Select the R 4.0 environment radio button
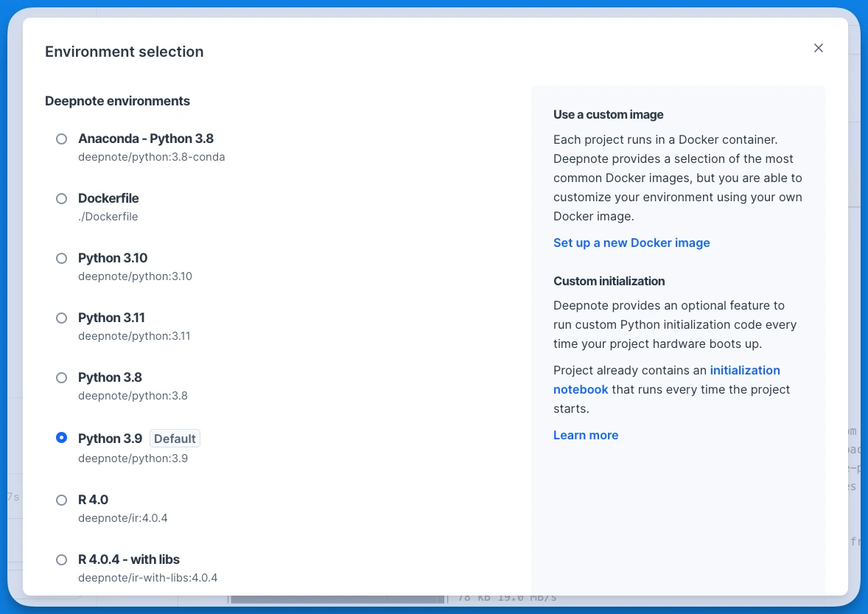 (61, 500)
